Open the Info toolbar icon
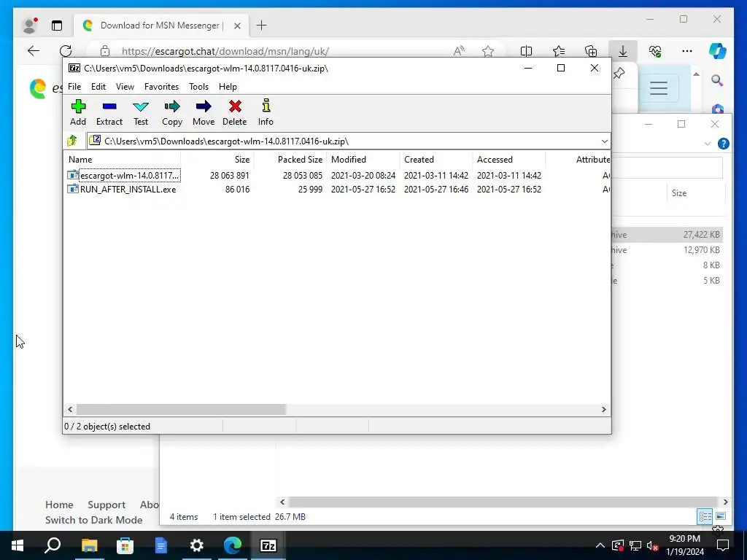This screenshot has width=747, height=560. point(266,112)
